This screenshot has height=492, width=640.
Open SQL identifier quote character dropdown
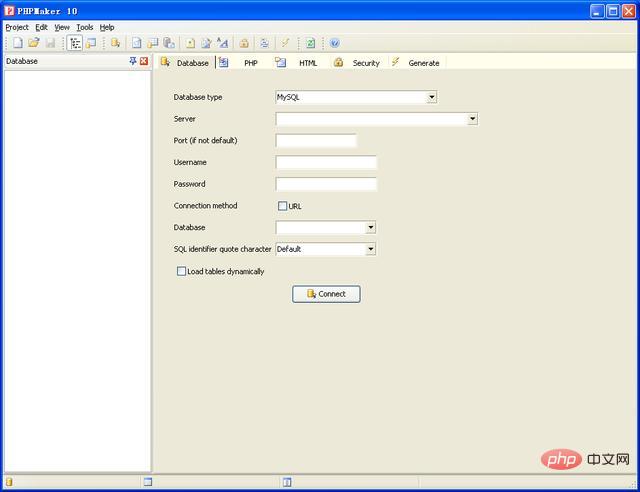coord(370,249)
